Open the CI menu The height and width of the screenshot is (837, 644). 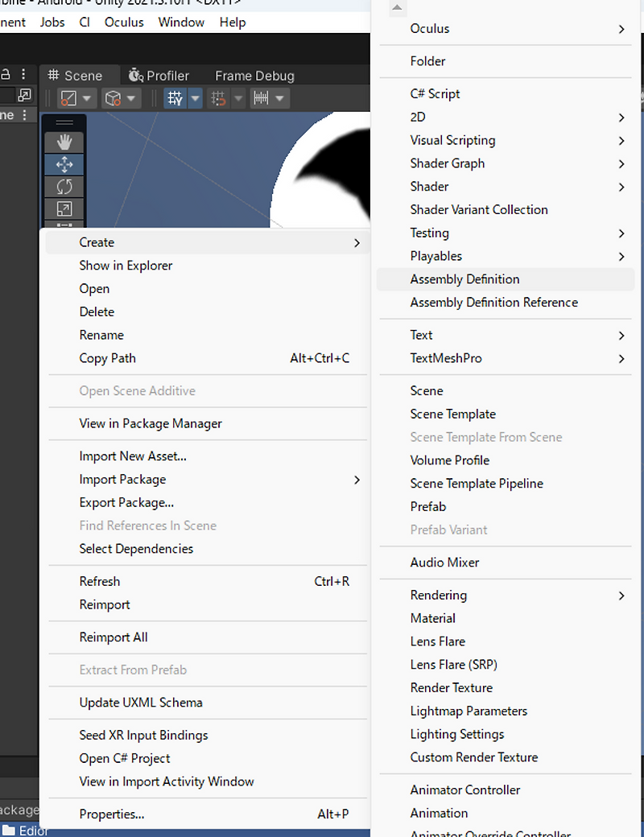(85, 23)
